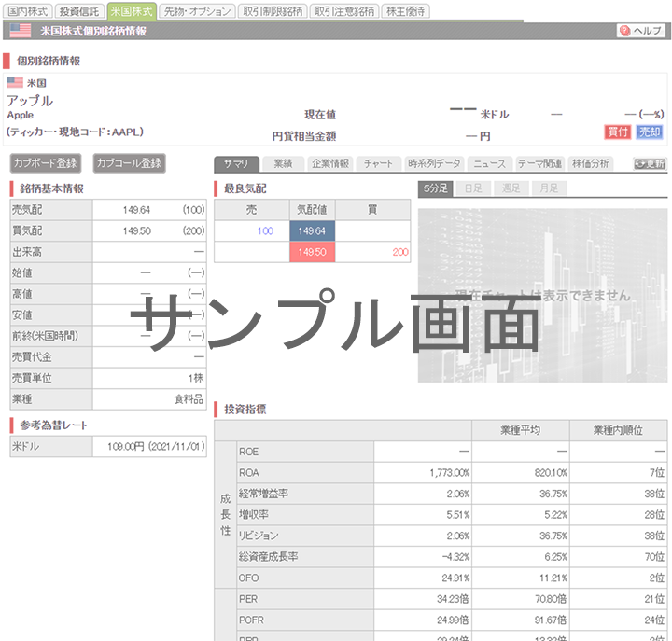672x641 pixels.
Task: Click the 更新 refresh button
Action: pos(650,163)
